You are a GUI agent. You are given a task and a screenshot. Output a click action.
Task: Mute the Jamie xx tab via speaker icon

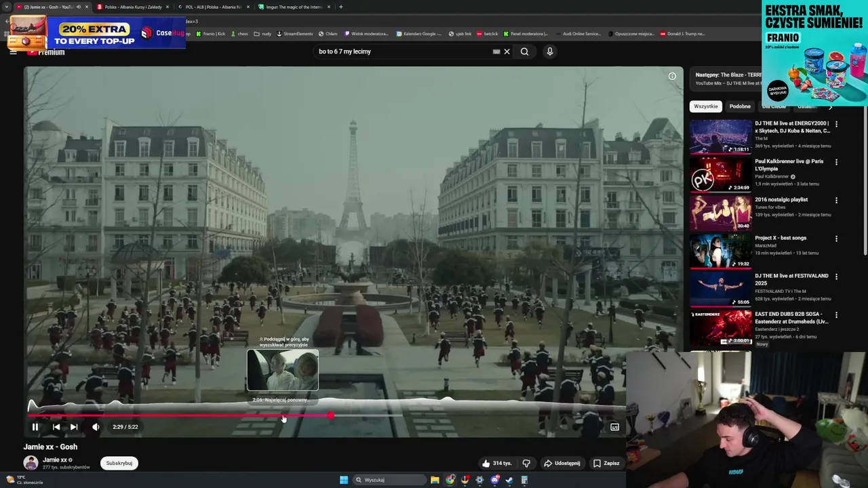79,7
